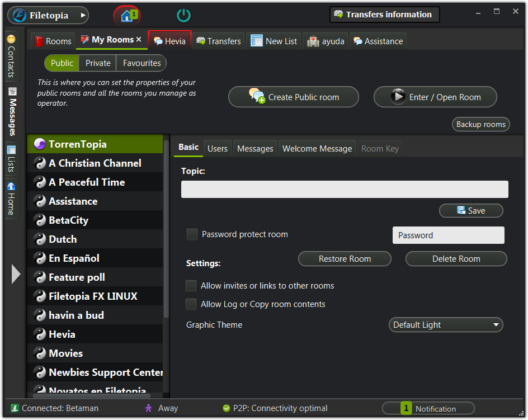Screen dimensions: 528x420
Task: Switch to the Hevia chat tab
Action: point(170,41)
